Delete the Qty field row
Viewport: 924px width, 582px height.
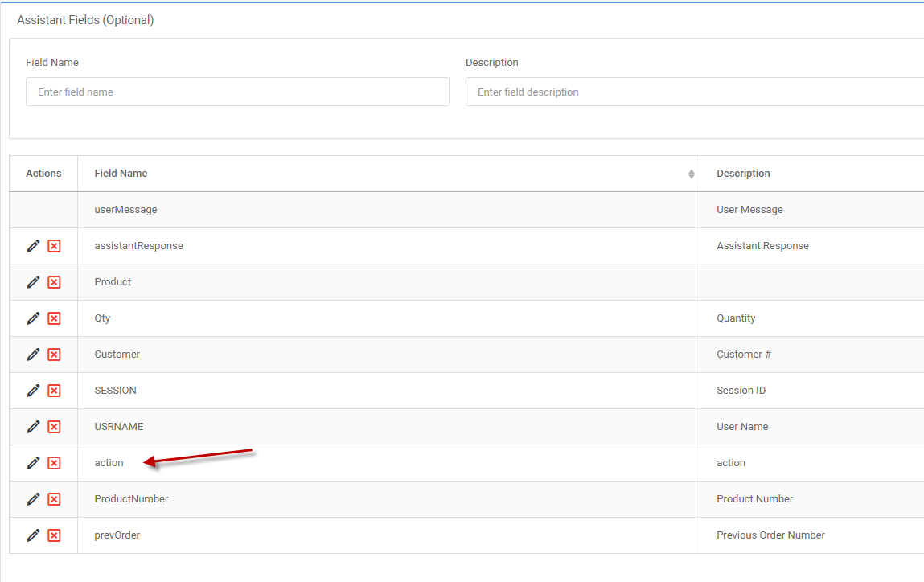point(54,318)
